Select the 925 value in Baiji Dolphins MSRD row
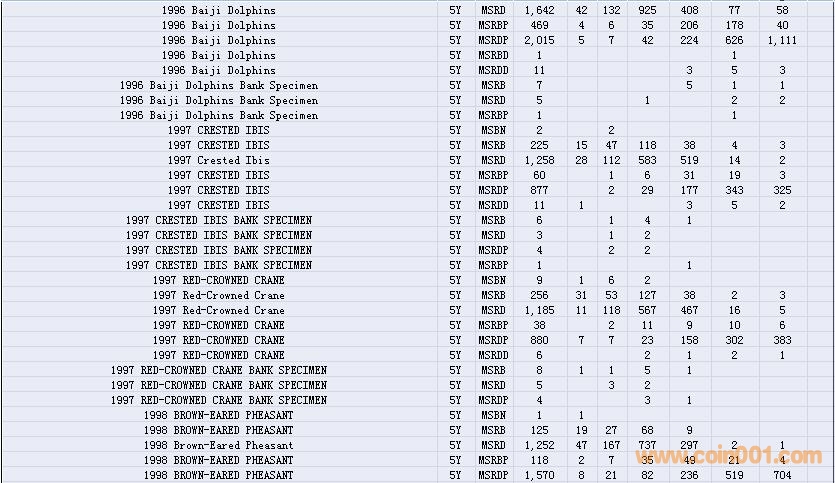Viewport: 835px width, 483px height. click(x=647, y=10)
